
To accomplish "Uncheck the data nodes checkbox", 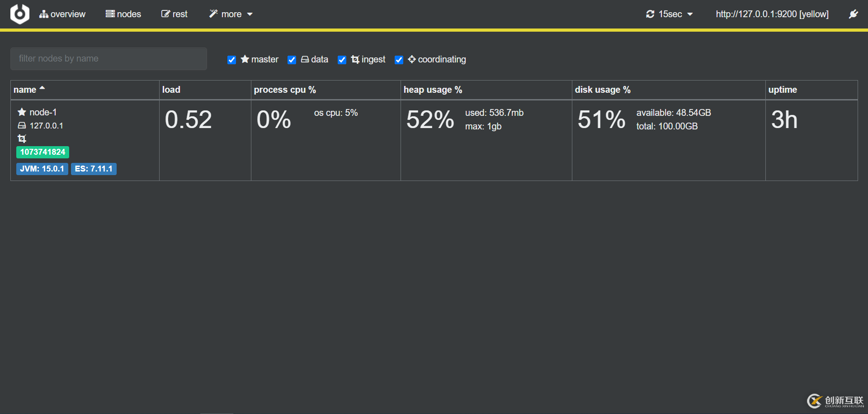I will (x=292, y=60).
